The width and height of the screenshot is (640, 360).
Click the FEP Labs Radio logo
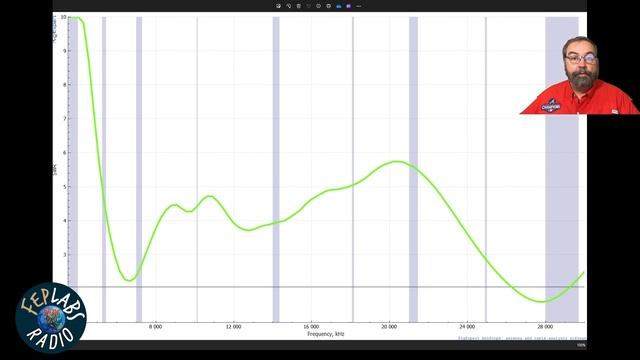click(x=51, y=318)
